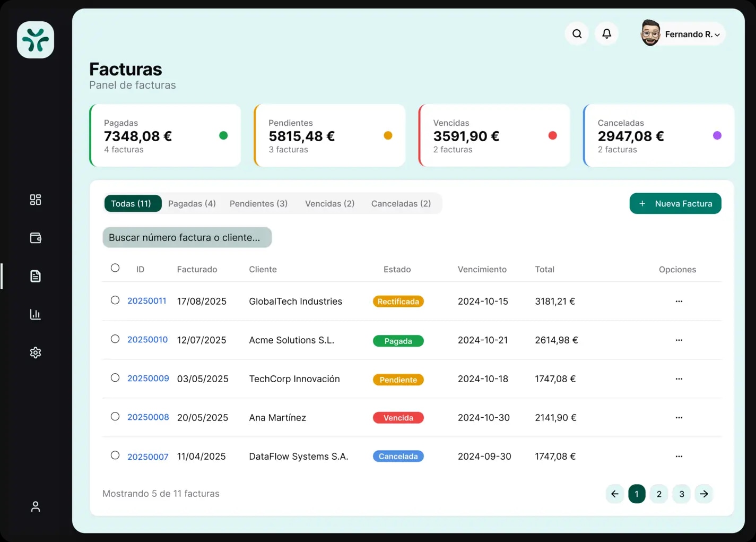Viewport: 756px width, 542px height.
Task: Open the analytics bar chart icon
Action: (x=36, y=314)
